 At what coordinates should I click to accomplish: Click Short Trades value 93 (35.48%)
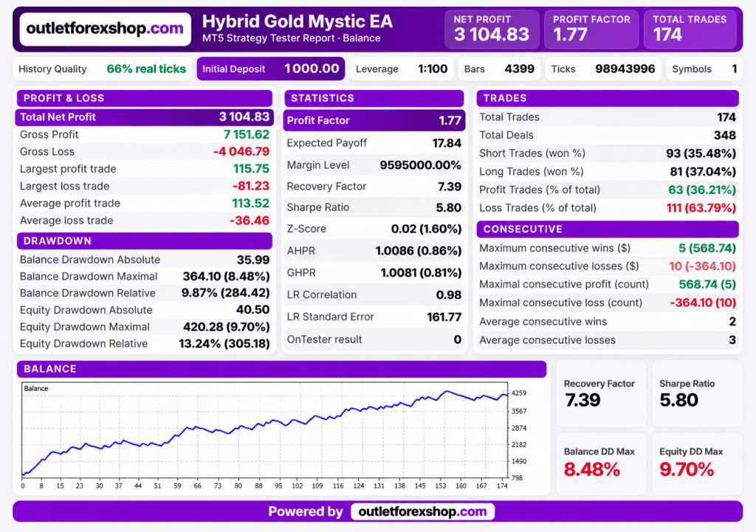pyautogui.click(x=701, y=153)
